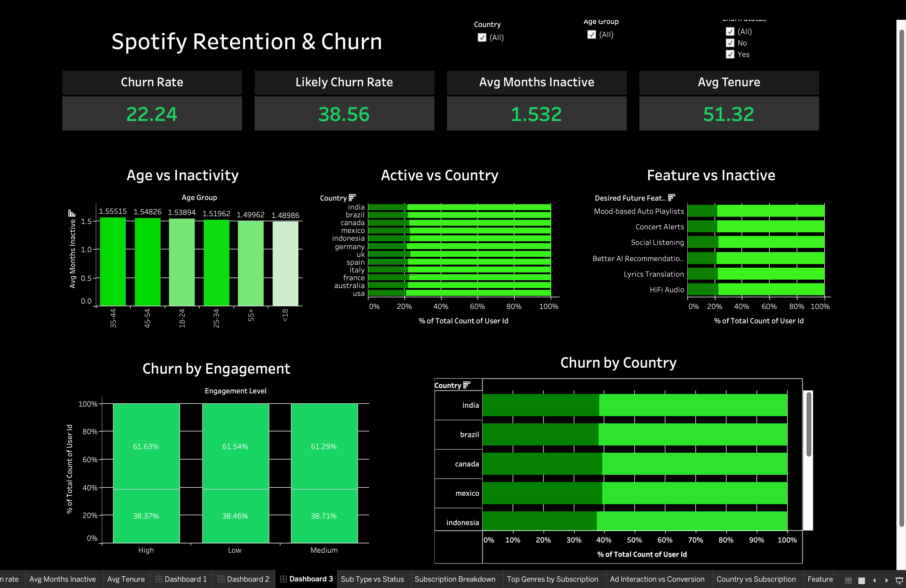Click the Avg Tenure value 51.32
This screenshot has height=588, width=906.
pos(729,114)
